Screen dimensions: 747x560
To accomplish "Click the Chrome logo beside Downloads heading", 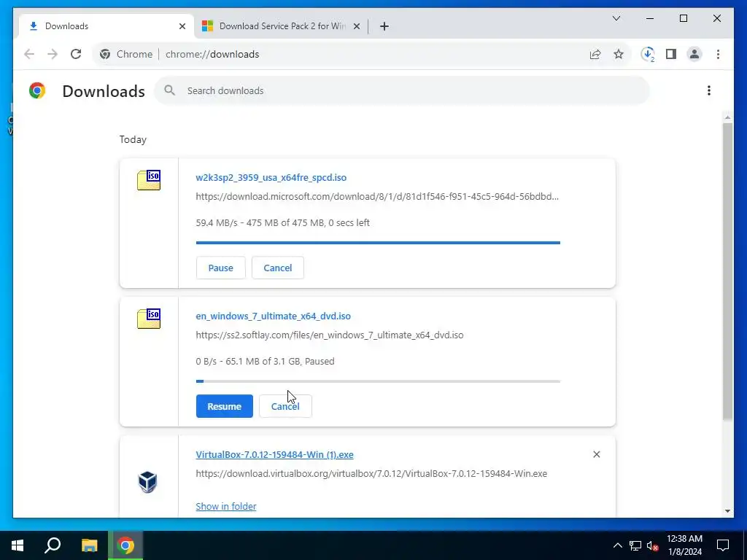I will 37,90.
